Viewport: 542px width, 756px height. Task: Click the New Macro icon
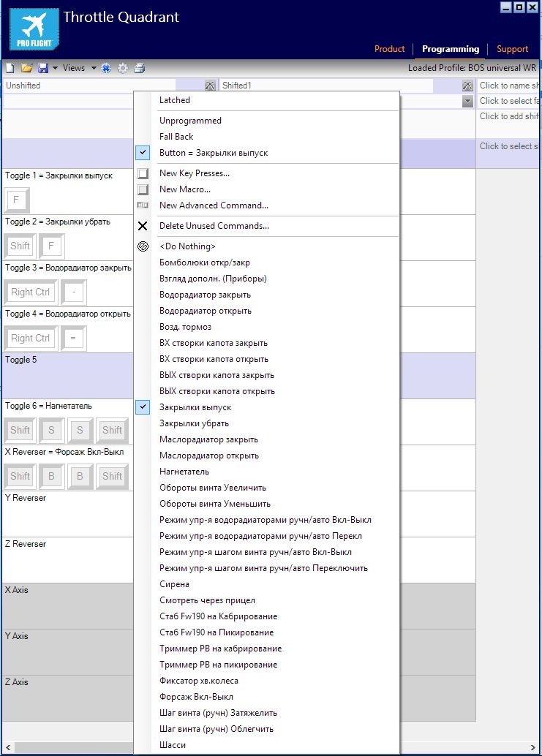click(x=143, y=189)
